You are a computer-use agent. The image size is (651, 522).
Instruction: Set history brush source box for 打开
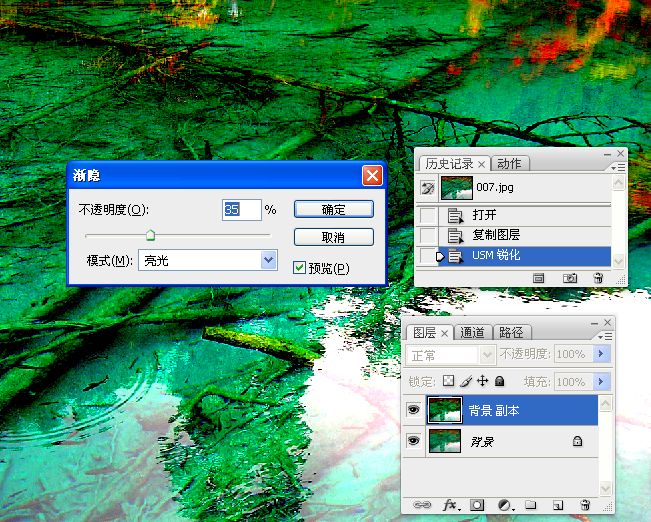[428, 216]
